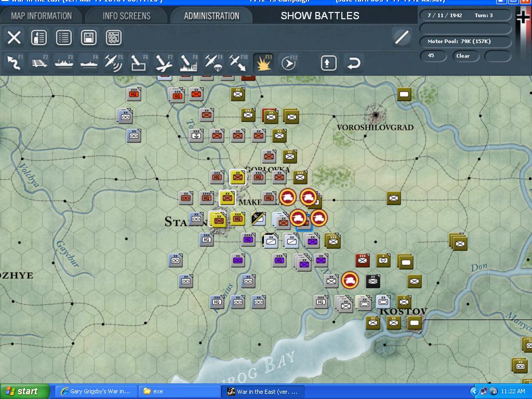The height and width of the screenshot is (399, 532).
Task: Open the list report icon
Action: coord(64,37)
